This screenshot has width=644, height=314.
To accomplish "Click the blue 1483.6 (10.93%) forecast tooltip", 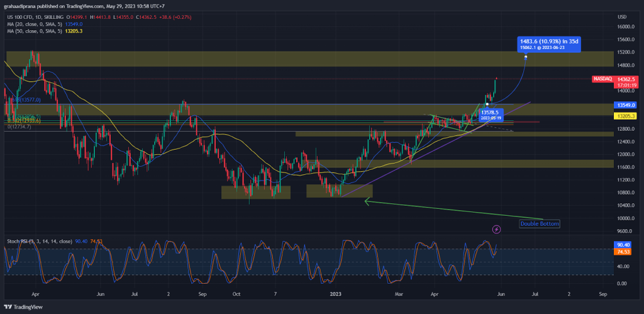I will click(x=549, y=45).
